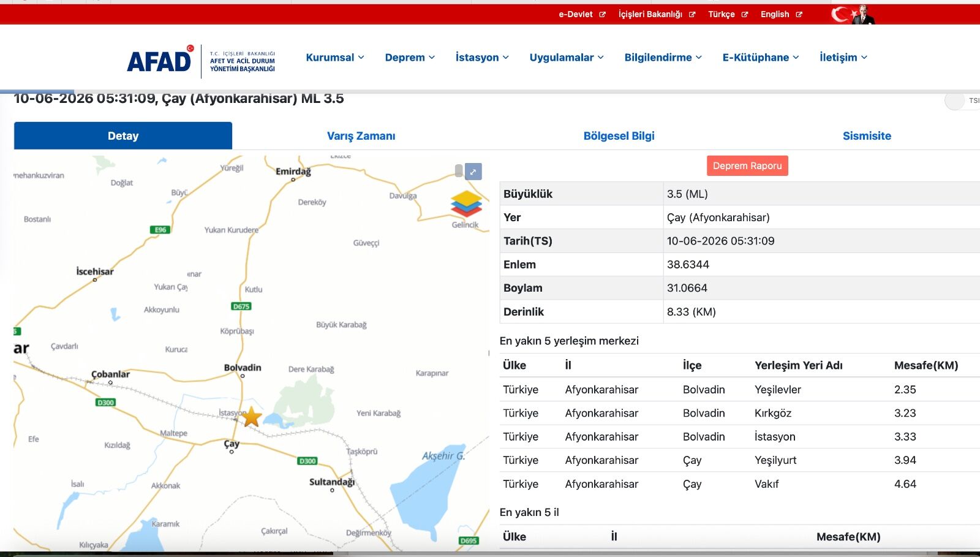Screen dimensions: 980x557
Task: Open the E-Kütüphane dropdown menu
Action: click(x=761, y=58)
